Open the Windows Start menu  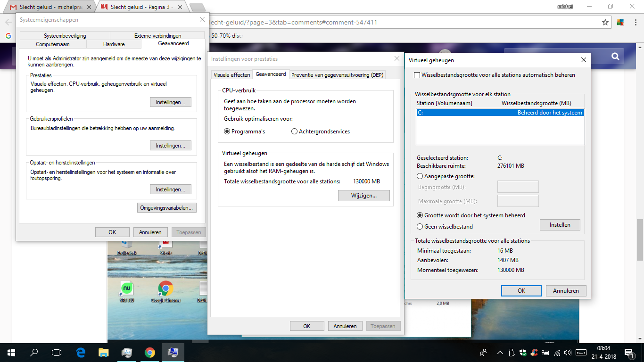(x=11, y=352)
